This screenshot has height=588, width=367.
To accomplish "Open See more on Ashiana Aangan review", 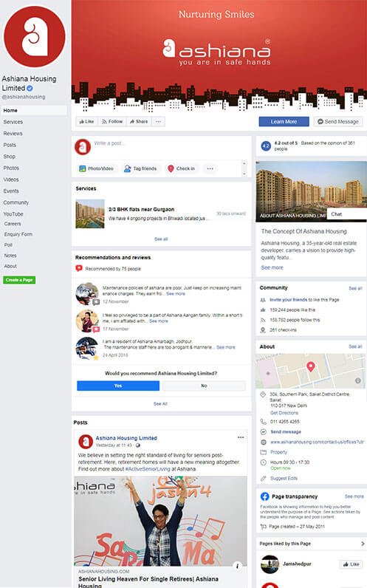I will [x=159, y=321].
